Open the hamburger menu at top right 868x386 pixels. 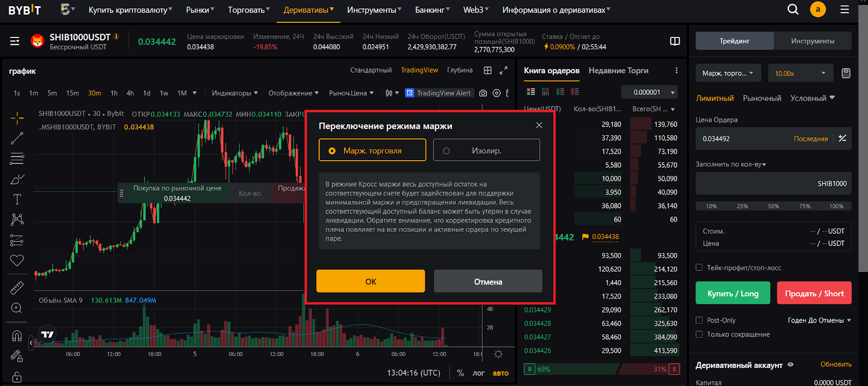tap(845, 9)
